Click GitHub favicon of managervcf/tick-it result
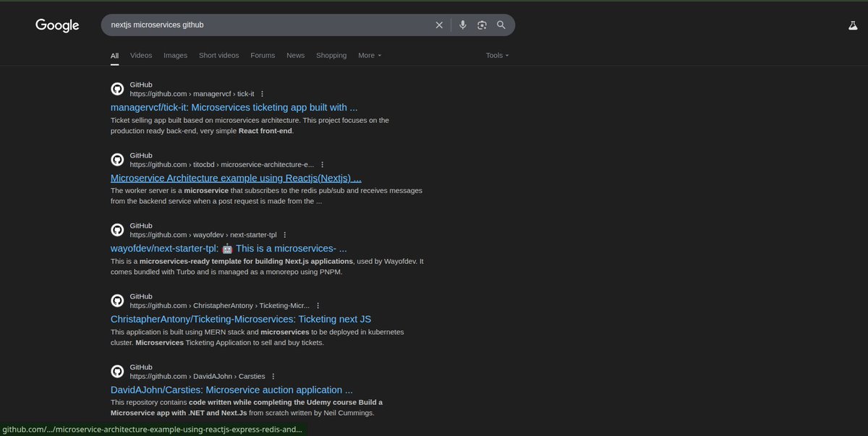 click(x=117, y=89)
